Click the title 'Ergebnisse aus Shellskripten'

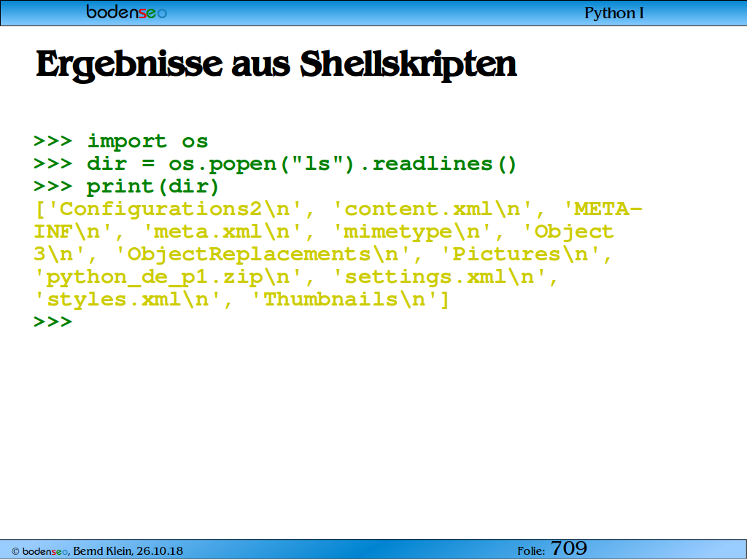click(276, 64)
